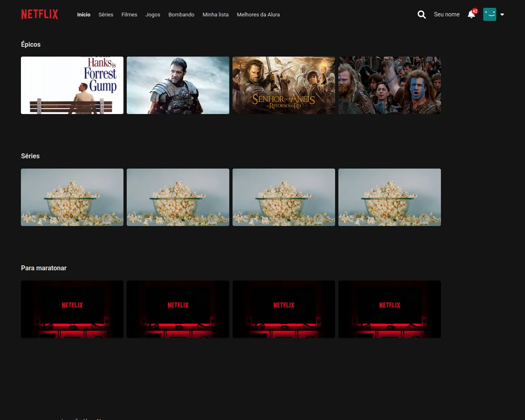
Task: Select the Gladiator soldier movie thumbnail
Action: (178, 85)
